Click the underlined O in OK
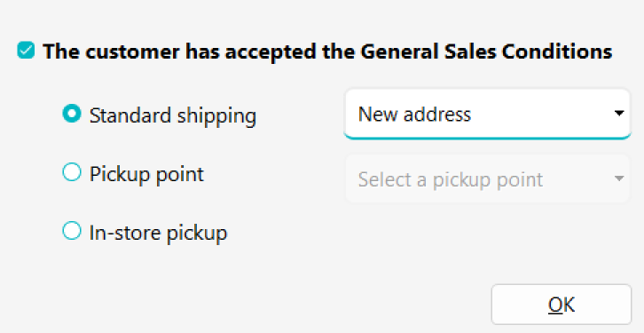Viewport: 644px width, 333px height. (x=555, y=305)
